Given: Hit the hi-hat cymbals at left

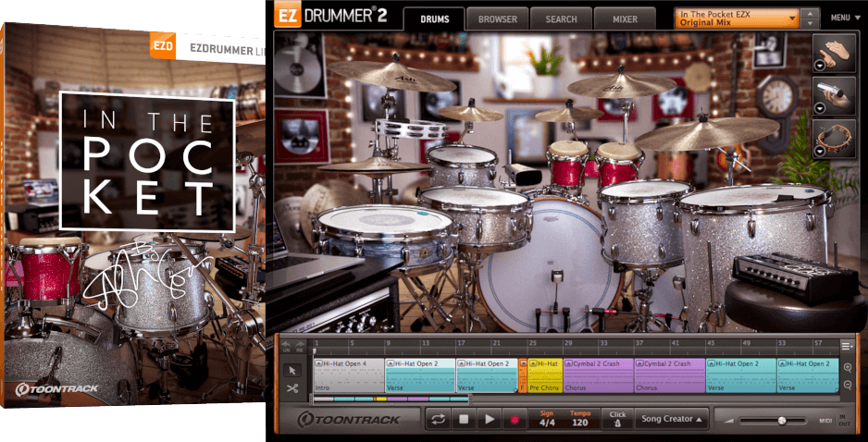Looking at the screenshot, I should 374,165.
